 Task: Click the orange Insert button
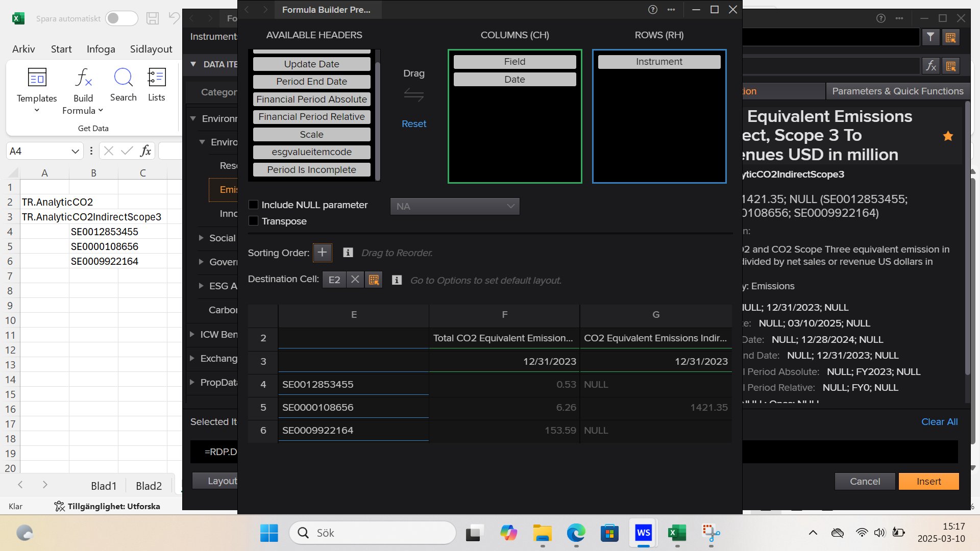tap(928, 481)
